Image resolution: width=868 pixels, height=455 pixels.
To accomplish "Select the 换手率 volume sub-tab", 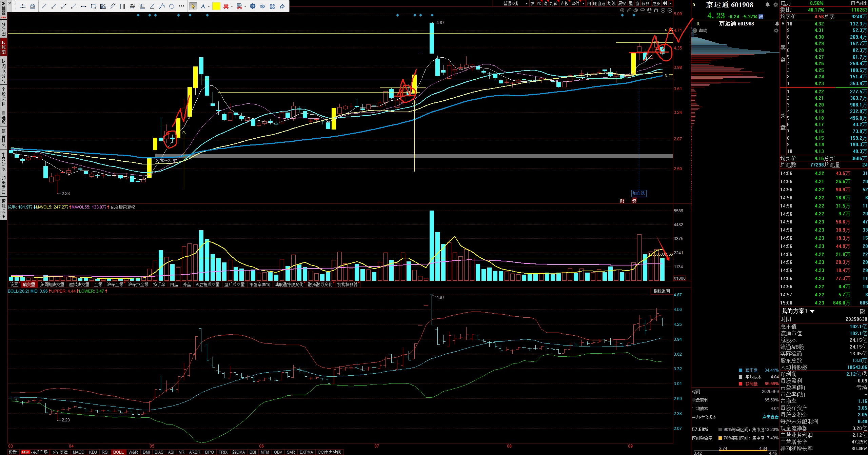I will point(159,284).
